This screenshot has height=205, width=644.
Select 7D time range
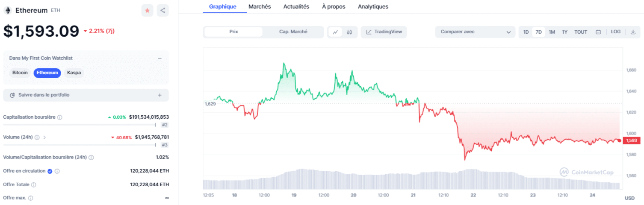539,32
